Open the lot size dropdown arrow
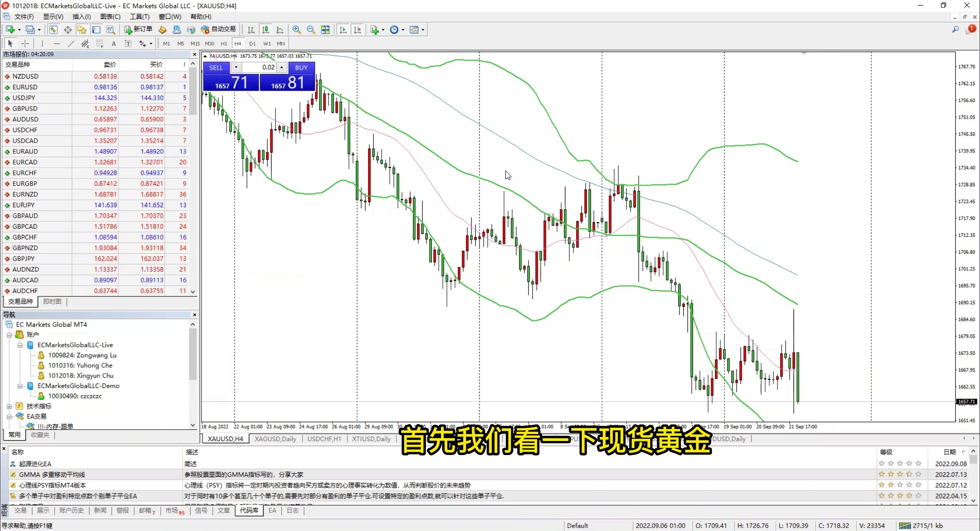This screenshot has width=980, height=531. click(x=236, y=67)
